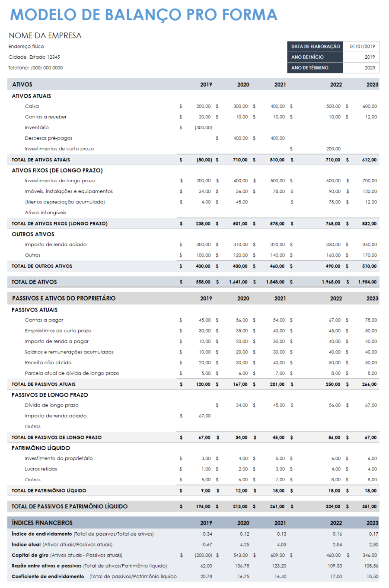Select the 2021 column header under ATIVOS
Image resolution: width=389 pixels, height=588 pixels.
point(280,84)
